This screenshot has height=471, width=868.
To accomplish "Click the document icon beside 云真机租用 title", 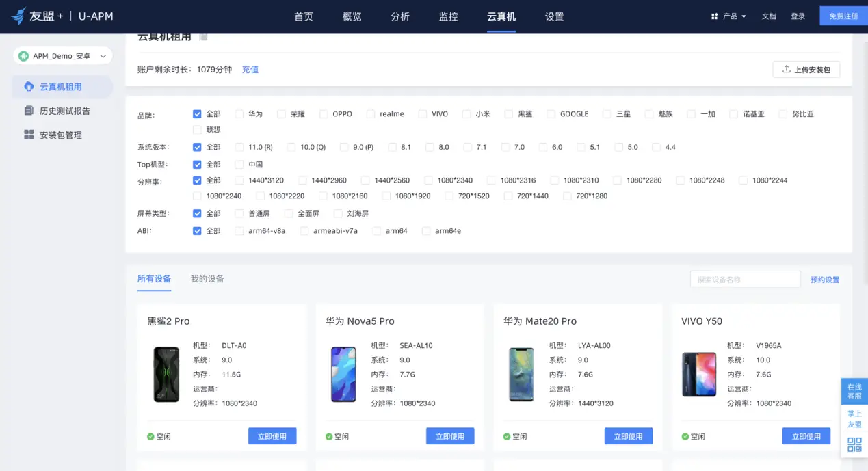I will 203,37.
